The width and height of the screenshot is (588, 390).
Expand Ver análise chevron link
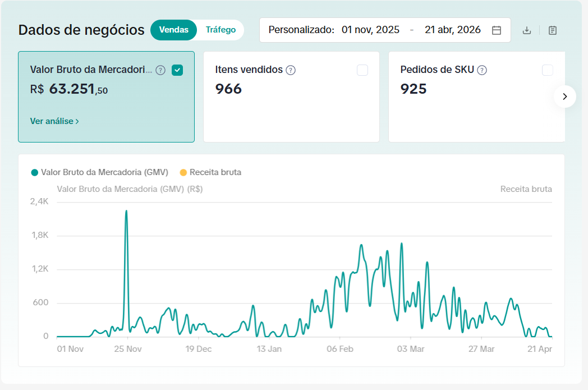54,121
